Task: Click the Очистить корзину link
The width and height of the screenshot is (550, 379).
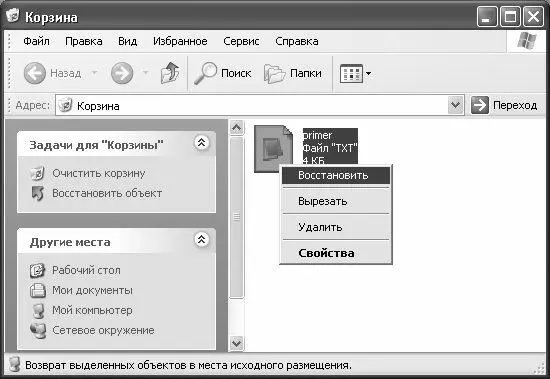Action: point(99,173)
